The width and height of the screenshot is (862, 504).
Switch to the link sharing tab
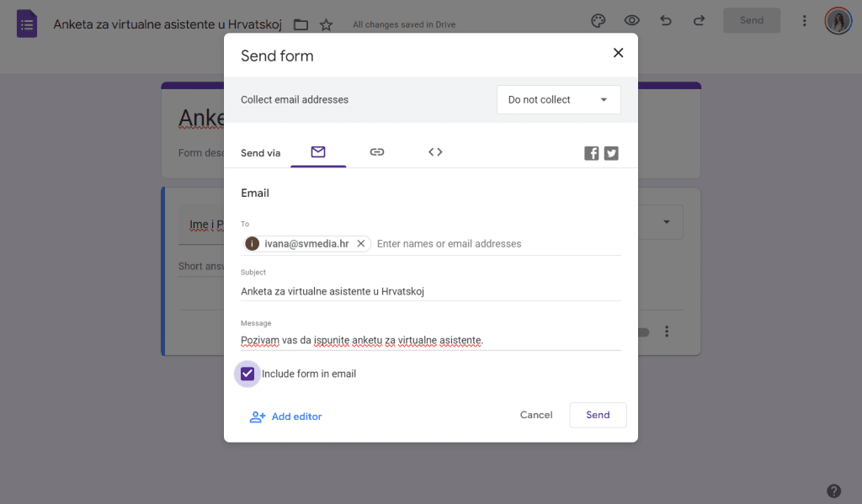[377, 152]
